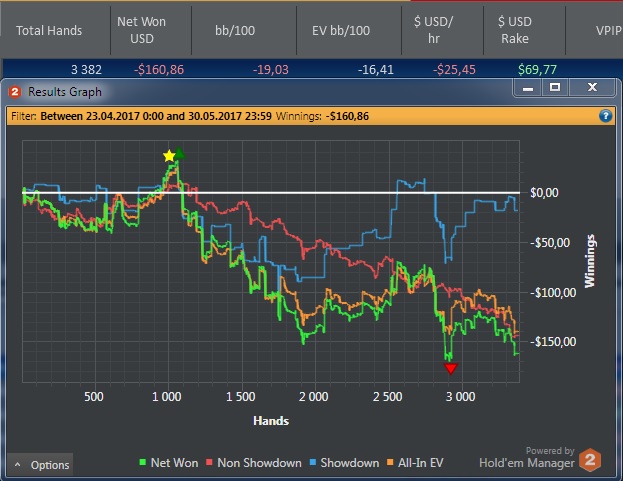Maximize the Results Graph window
Screen dimensions: 623x481
click(555, 87)
